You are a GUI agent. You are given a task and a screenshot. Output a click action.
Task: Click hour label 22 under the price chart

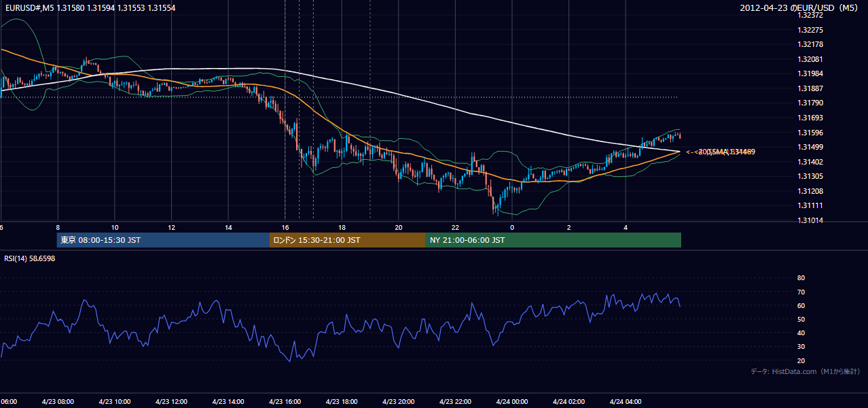click(455, 228)
